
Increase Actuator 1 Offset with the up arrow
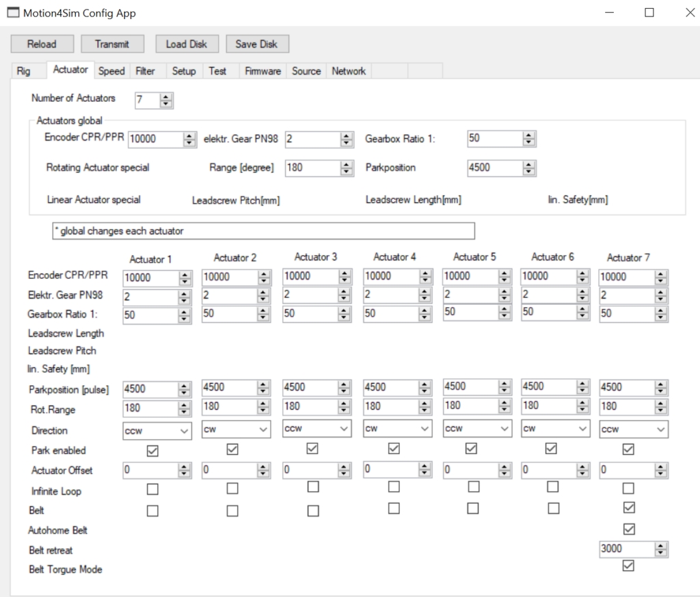(x=184, y=467)
